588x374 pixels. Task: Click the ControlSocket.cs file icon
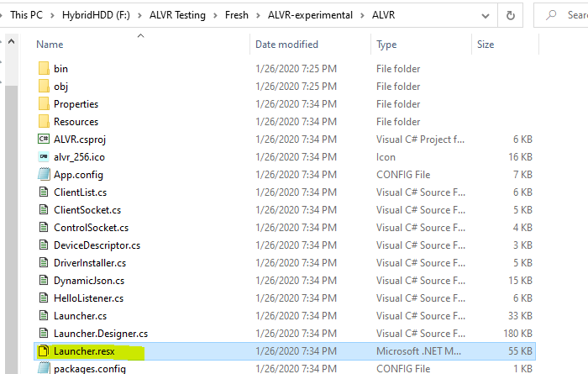click(44, 227)
